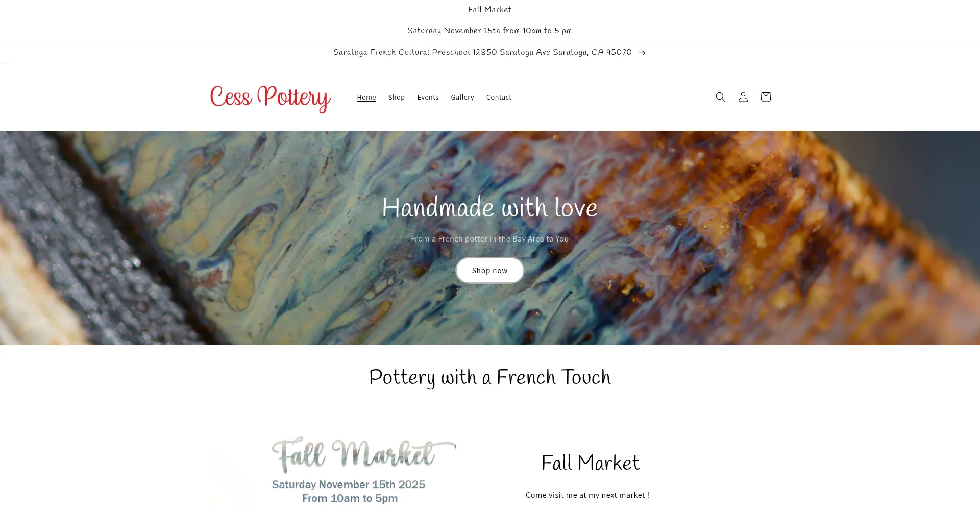Open the account login icon
This screenshot has width=980, height=507.
(743, 97)
